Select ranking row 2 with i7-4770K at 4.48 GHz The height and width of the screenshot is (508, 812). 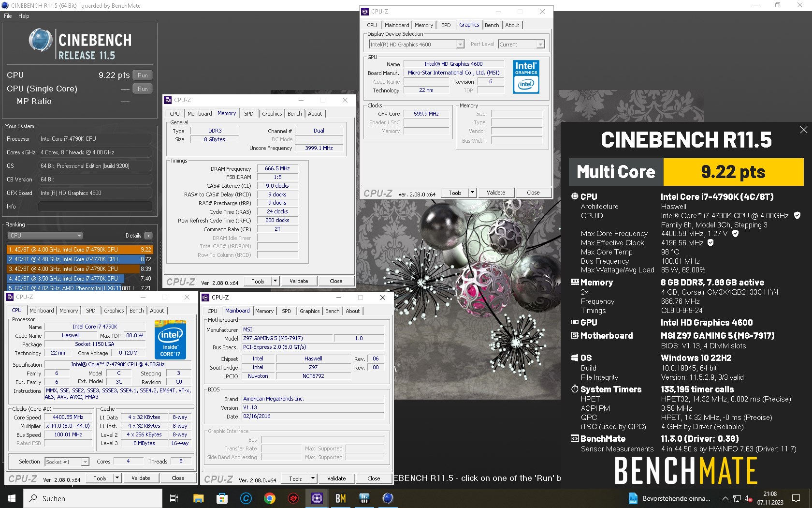pos(80,259)
